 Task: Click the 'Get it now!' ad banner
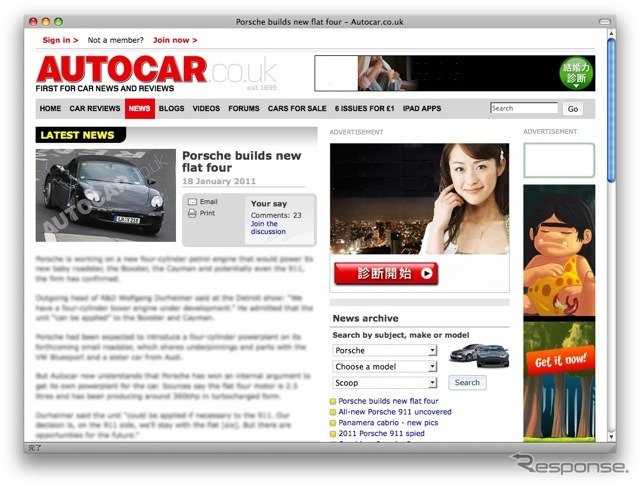560,361
